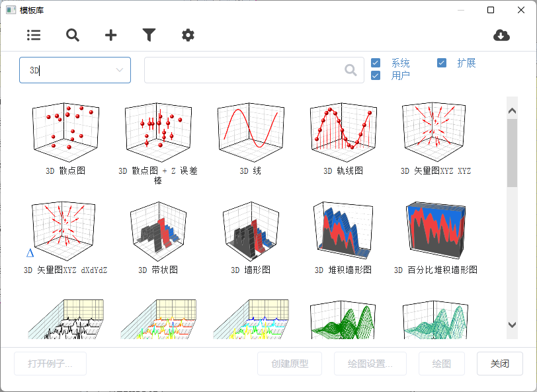Open the filter funnel icon
This screenshot has height=392, width=537.
[x=149, y=36]
